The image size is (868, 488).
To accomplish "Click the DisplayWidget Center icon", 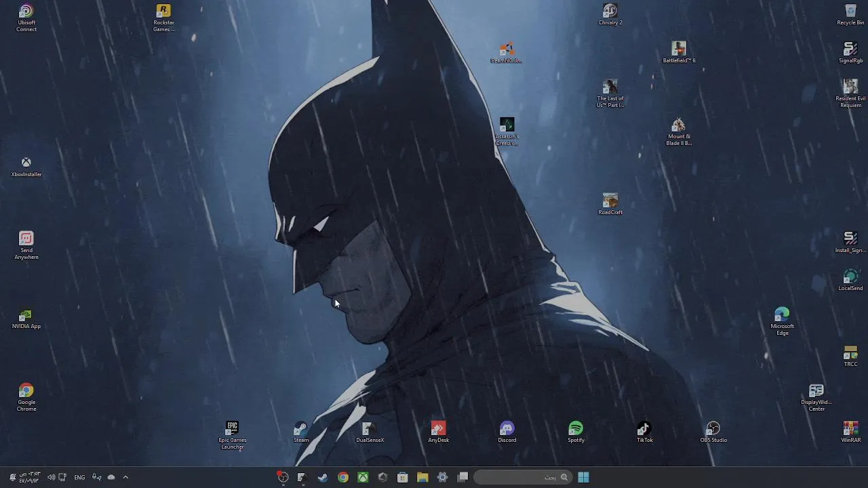I will [816, 397].
